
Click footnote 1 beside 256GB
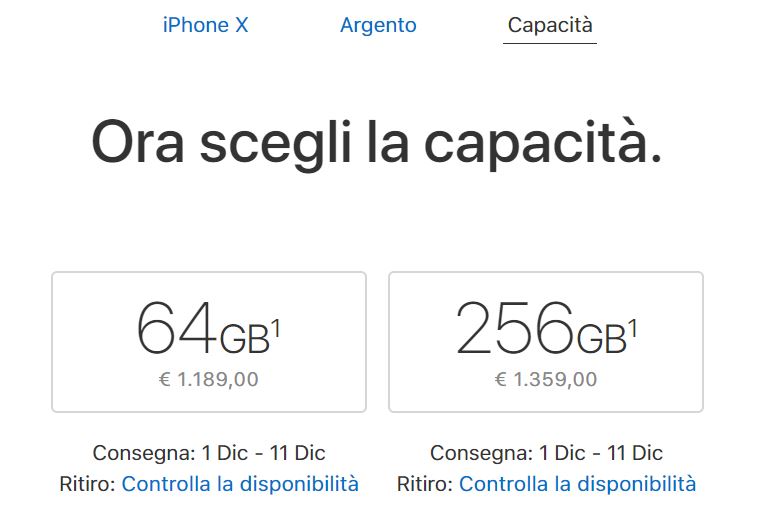633,326
